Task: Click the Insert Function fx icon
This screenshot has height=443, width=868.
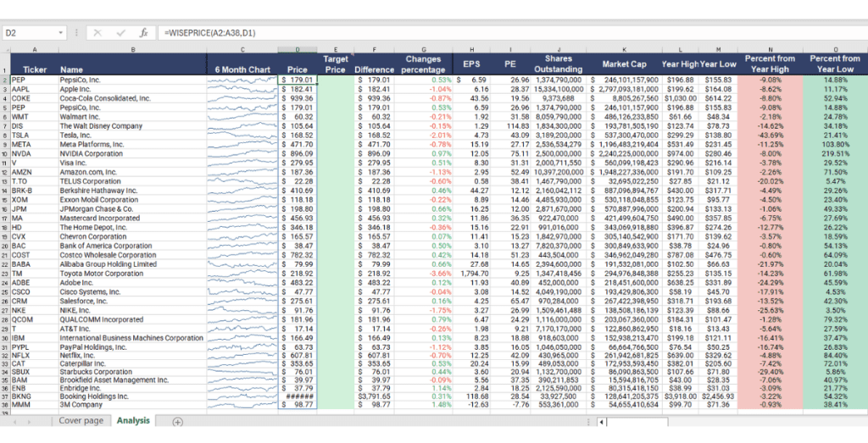Action: [x=143, y=33]
